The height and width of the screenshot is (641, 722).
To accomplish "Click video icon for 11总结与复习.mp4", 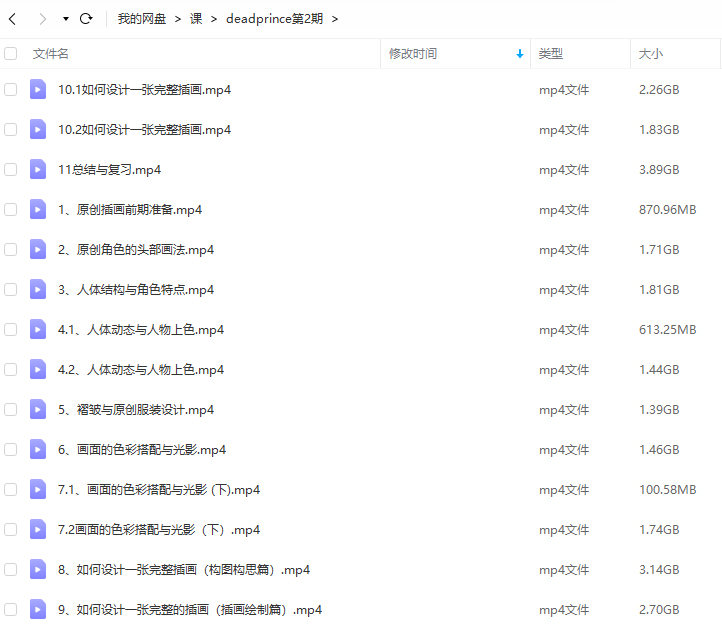I will click(x=38, y=169).
